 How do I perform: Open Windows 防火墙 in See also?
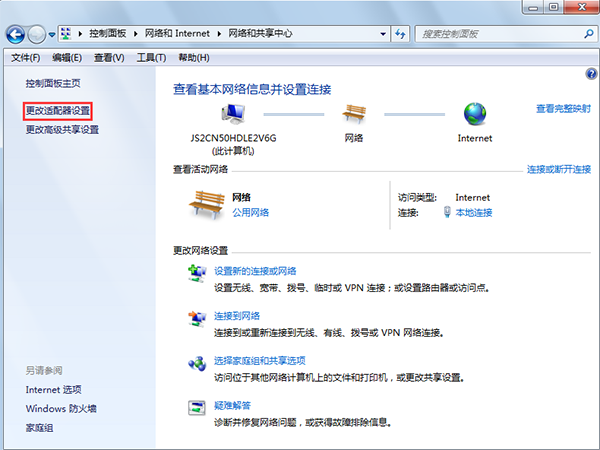[x=61, y=409]
